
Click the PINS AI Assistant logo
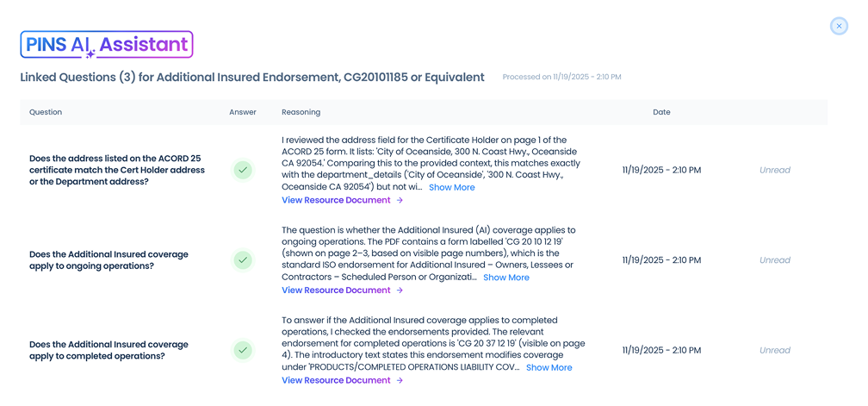(107, 45)
